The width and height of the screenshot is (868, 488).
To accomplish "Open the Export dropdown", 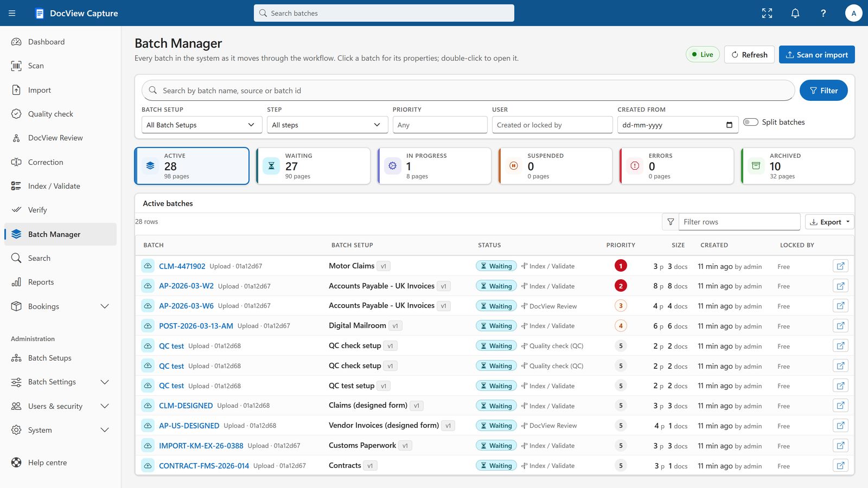I will [829, 222].
